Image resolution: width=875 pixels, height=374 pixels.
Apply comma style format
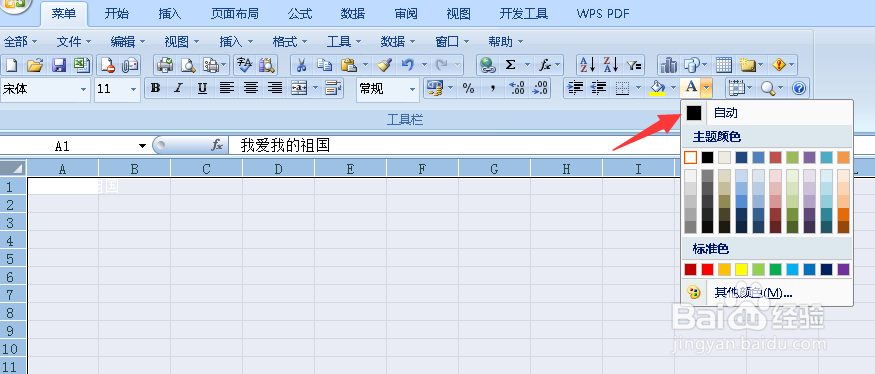coord(493,88)
